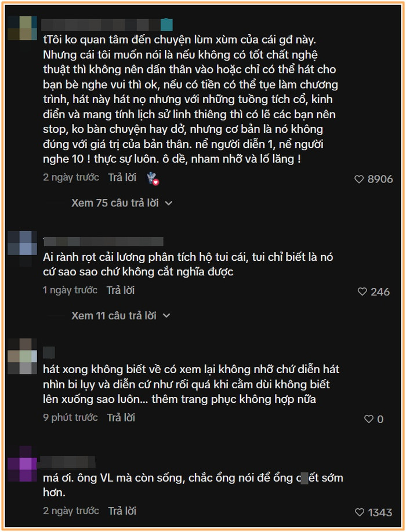Open the first commenter's blurred username
This screenshot has height=532, width=406.
point(107,25)
